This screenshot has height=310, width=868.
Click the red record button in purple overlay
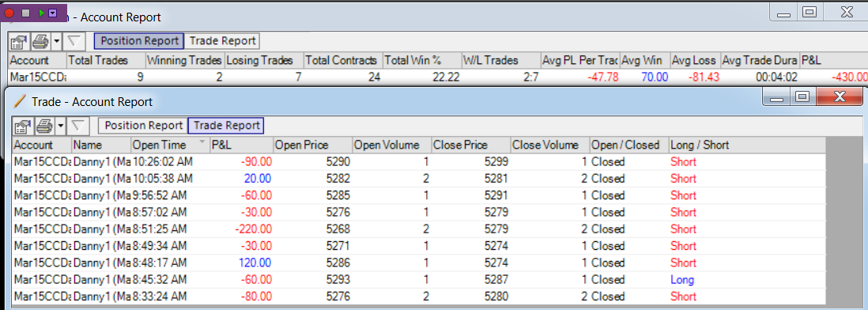point(9,12)
